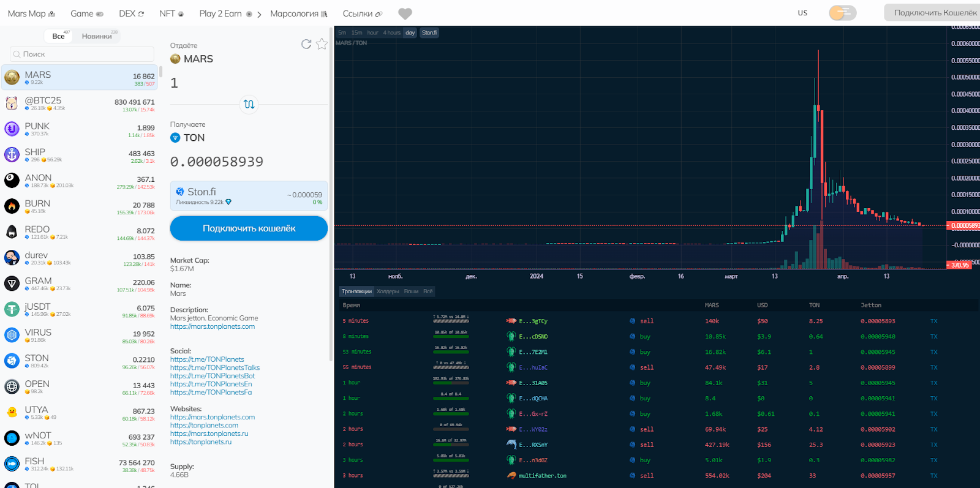Click the wallet icon beside multifather.ton
The width and height of the screenshot is (980, 488).
[511, 475]
